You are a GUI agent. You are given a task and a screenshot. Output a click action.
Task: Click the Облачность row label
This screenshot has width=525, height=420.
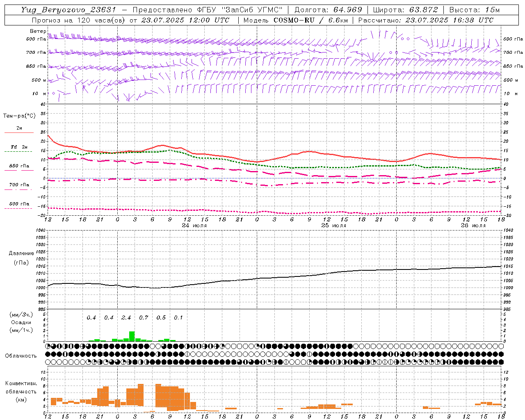point(21,356)
